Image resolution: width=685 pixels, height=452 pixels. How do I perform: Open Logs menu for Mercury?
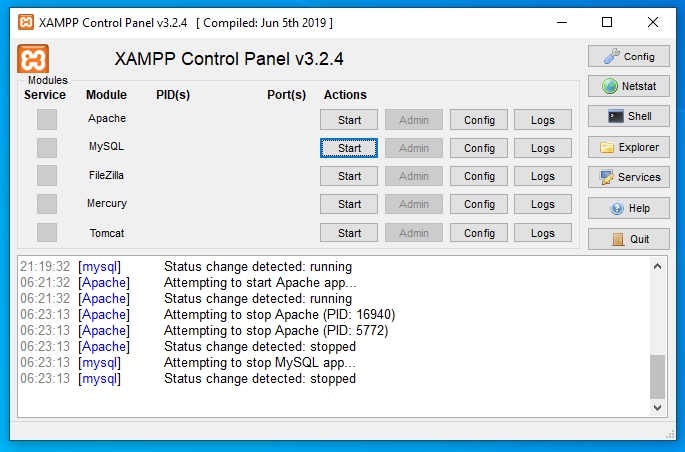[x=543, y=204]
